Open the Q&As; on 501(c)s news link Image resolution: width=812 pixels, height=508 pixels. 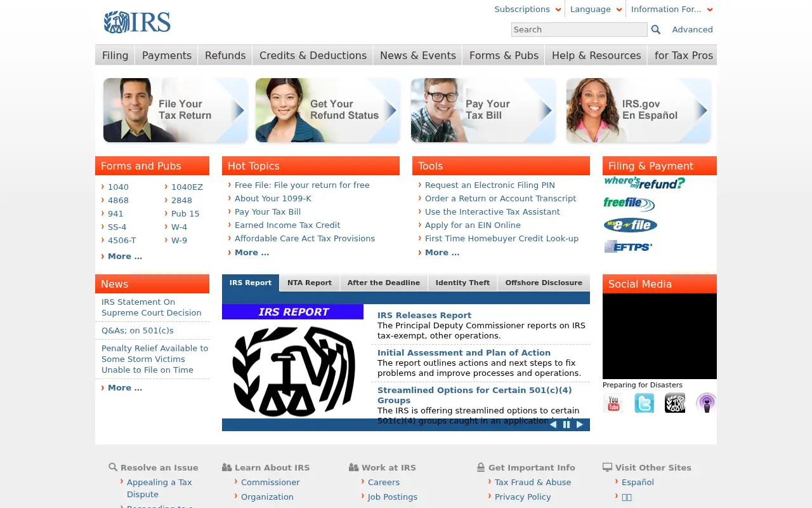point(138,330)
